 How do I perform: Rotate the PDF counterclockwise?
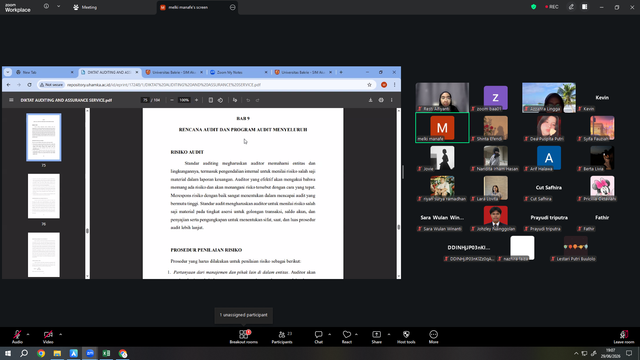tap(220, 100)
